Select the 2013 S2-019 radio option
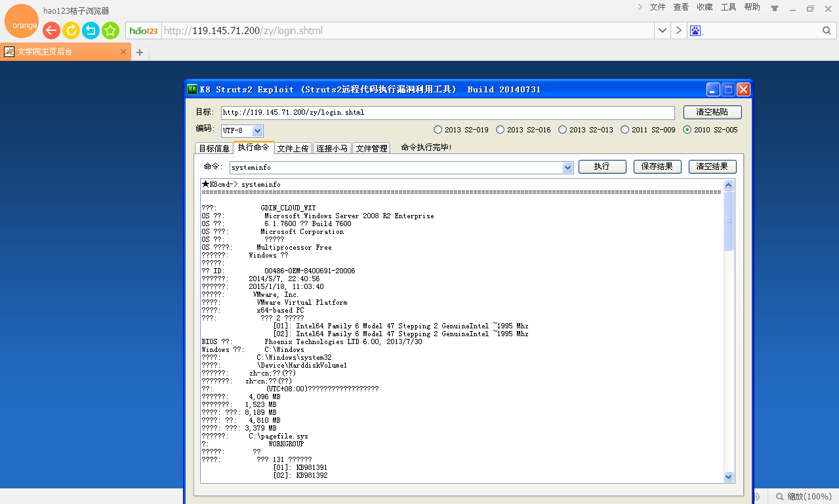Viewport: 839px width, 504px height. (462, 130)
